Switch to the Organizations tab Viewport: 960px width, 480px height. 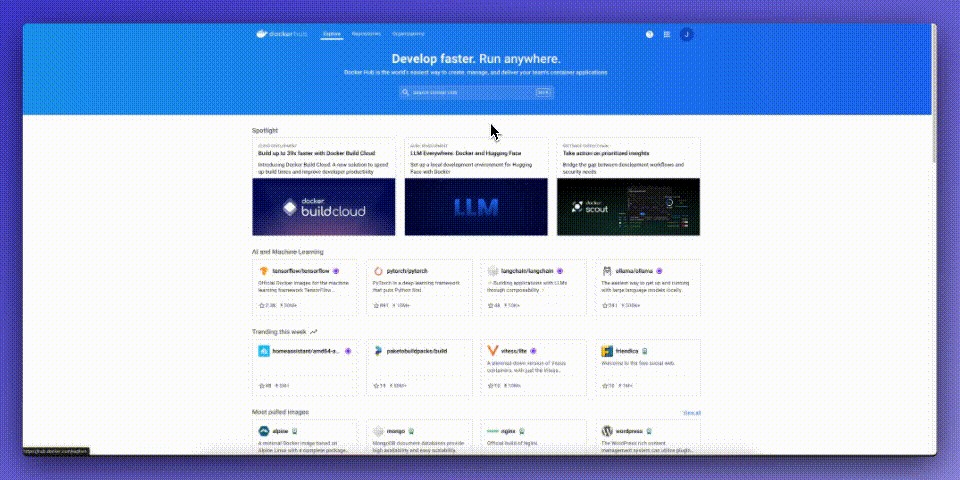(408, 34)
